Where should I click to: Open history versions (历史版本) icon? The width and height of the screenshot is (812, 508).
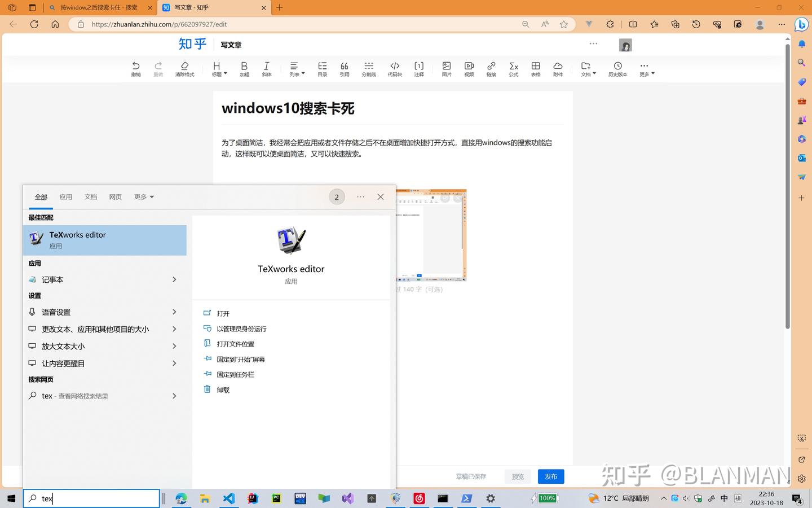point(617,69)
